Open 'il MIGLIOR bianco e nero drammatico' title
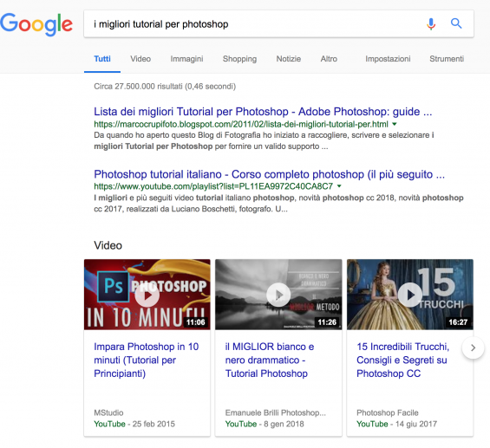 click(x=270, y=360)
